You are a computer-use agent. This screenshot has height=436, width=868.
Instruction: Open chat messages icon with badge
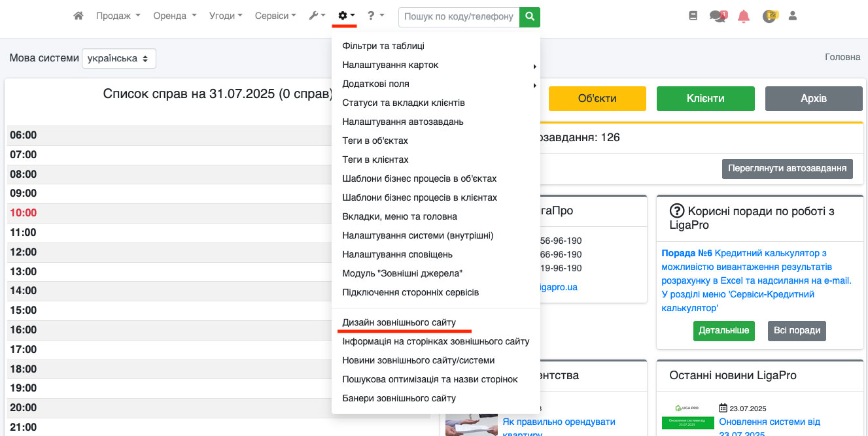(x=718, y=16)
